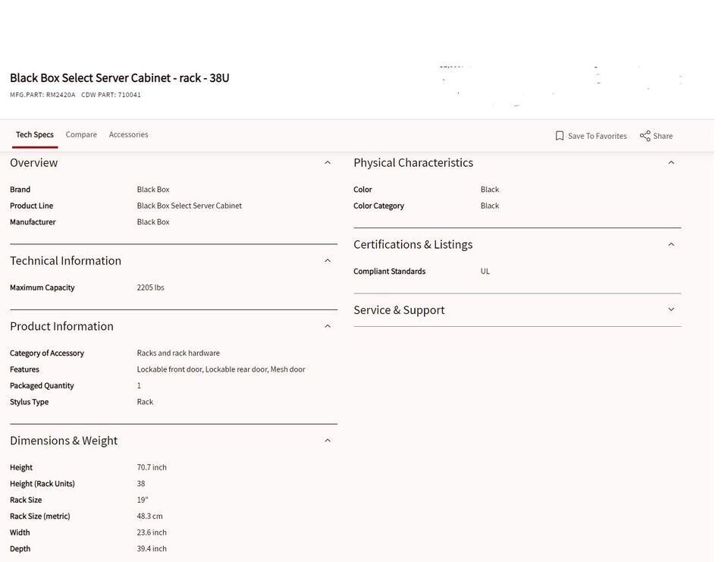Collapse the Overview section chevron
The width and height of the screenshot is (728, 562).
point(328,162)
